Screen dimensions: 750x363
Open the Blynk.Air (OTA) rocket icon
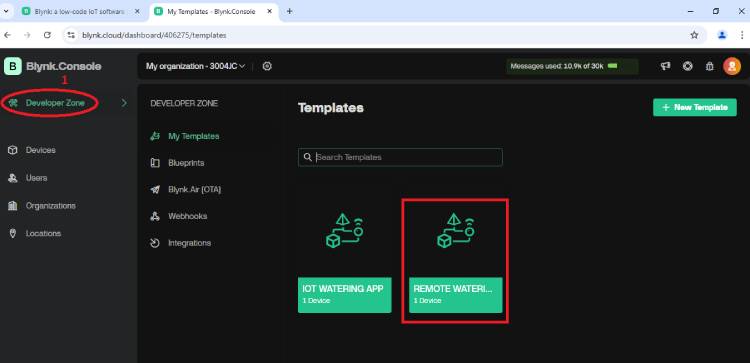pos(155,190)
